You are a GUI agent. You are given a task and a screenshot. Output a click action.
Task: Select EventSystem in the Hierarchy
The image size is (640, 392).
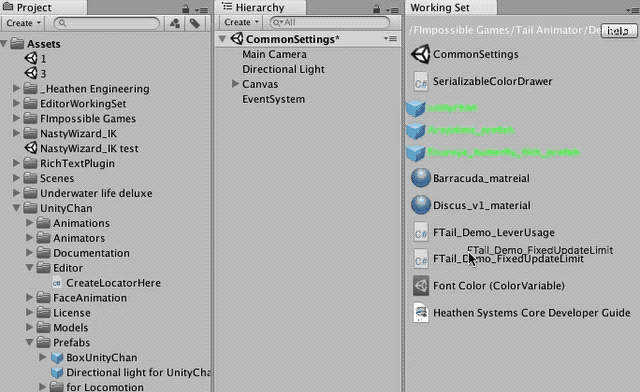coord(273,99)
